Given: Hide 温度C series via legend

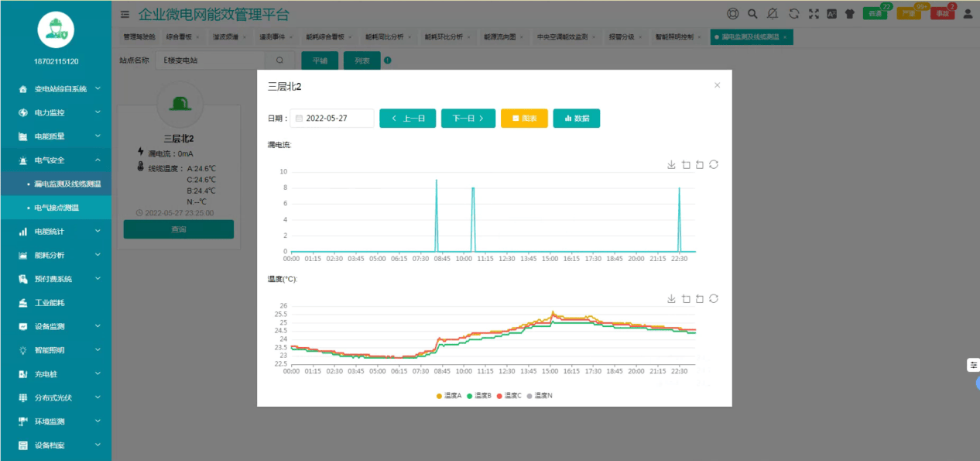Looking at the screenshot, I should pyautogui.click(x=509, y=395).
